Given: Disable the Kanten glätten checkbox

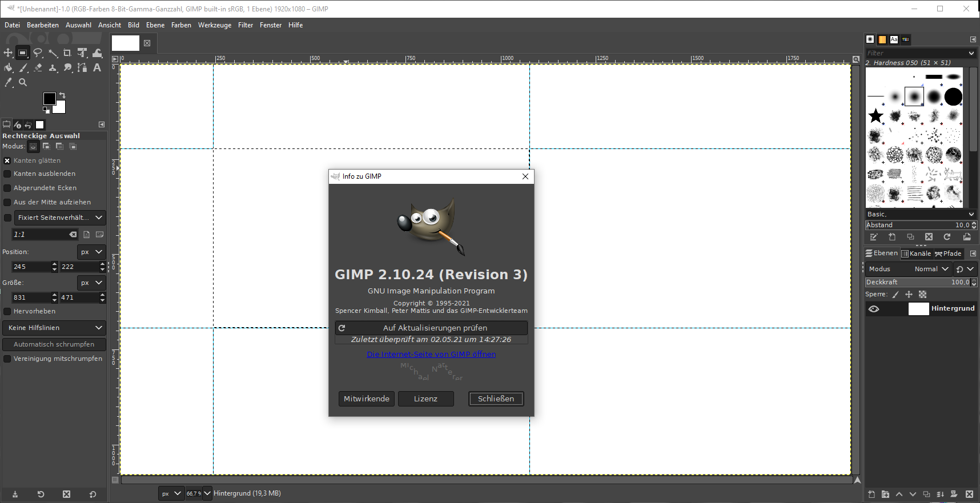Looking at the screenshot, I should point(7,161).
